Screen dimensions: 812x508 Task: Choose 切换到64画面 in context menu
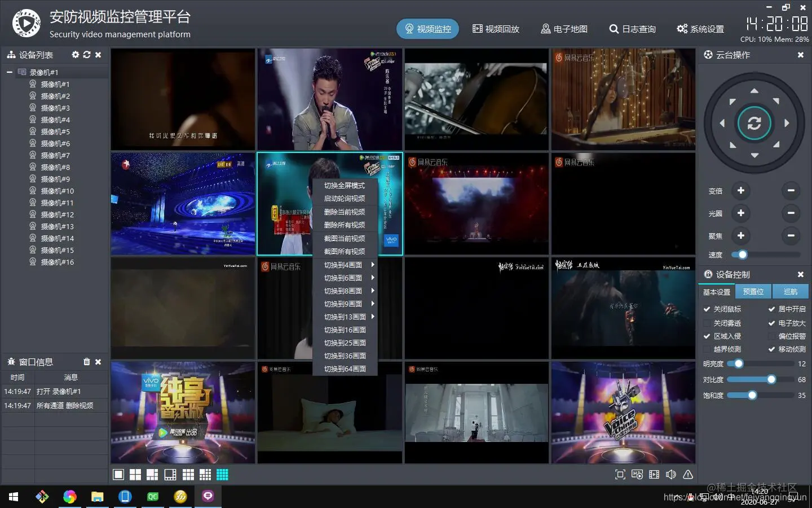pyautogui.click(x=345, y=369)
